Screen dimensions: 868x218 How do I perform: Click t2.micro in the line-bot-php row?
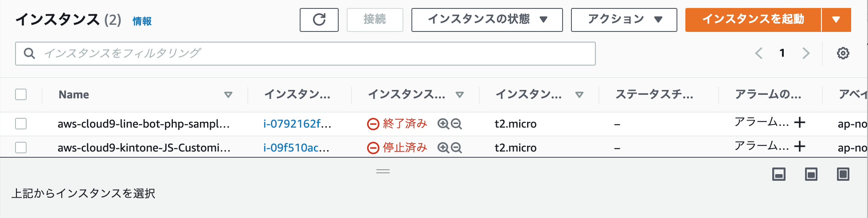click(x=516, y=124)
